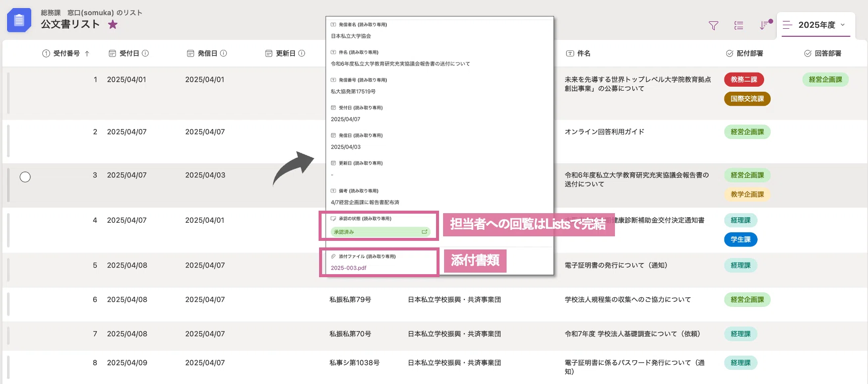Select subject 学校法人規程集の収集へのご協力について
The image size is (868, 384).
628,300
